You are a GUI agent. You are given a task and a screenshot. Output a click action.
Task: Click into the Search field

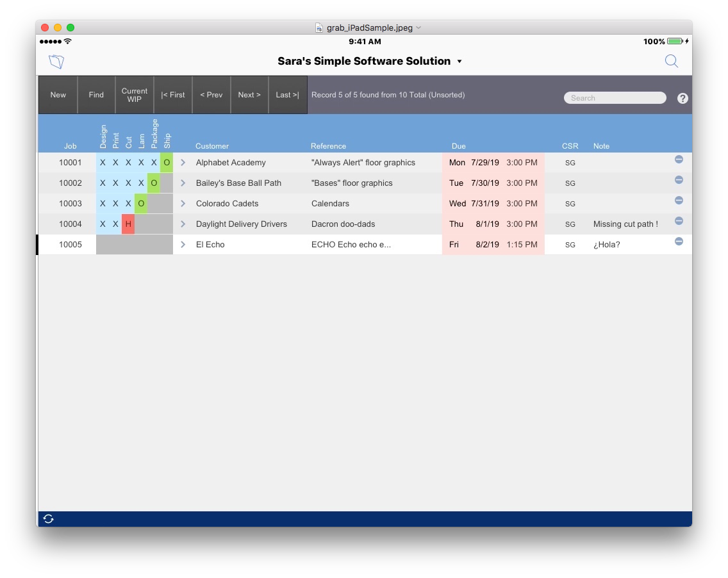615,98
